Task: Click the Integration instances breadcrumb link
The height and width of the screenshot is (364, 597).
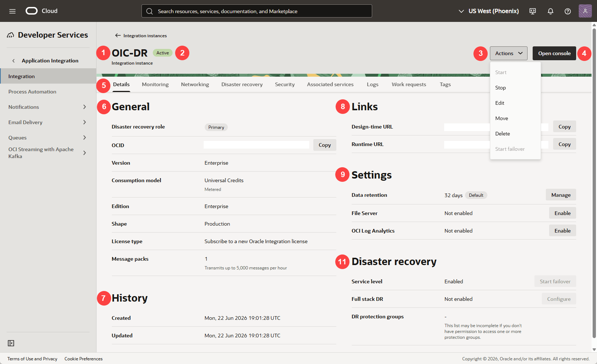Action: (145, 35)
